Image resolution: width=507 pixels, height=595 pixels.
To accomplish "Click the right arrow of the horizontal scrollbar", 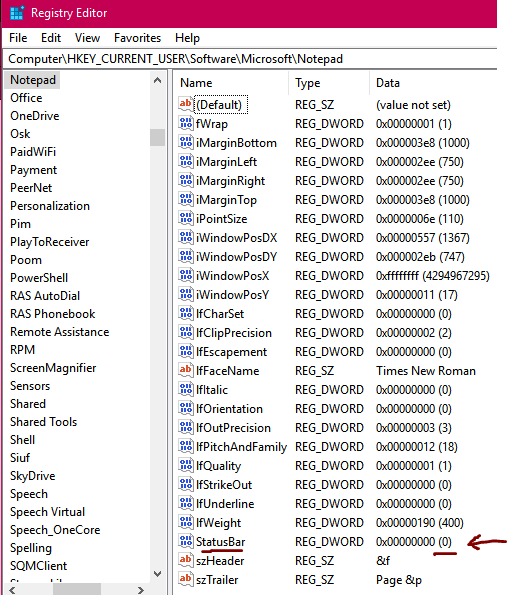I will (x=140, y=590).
